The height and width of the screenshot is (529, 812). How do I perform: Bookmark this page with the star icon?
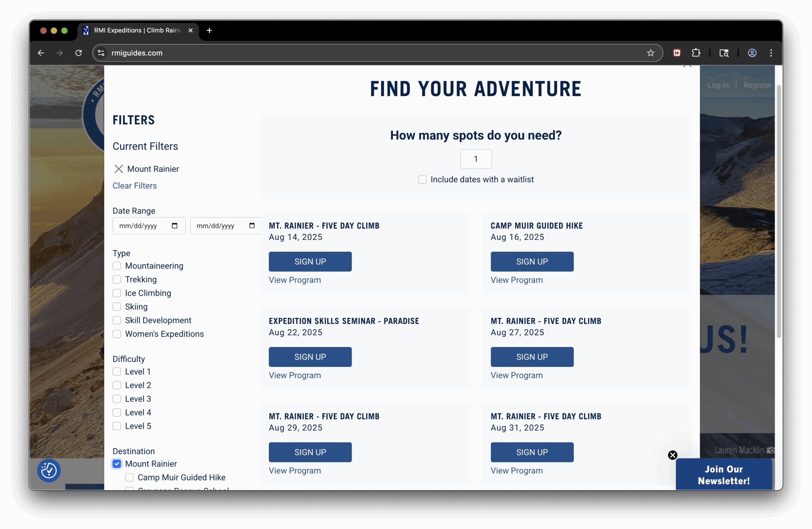(x=651, y=53)
